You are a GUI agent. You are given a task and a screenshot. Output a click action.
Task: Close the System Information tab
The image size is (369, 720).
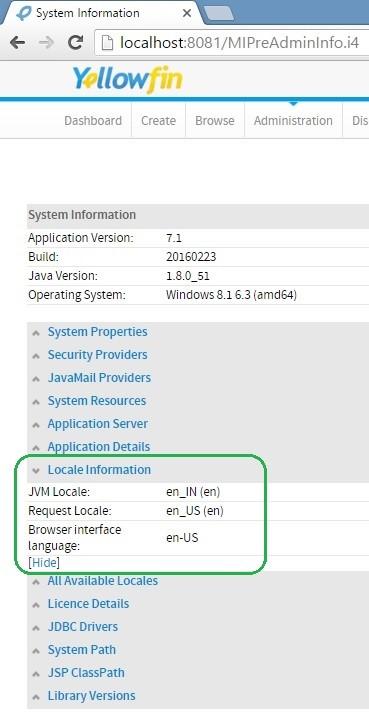pyautogui.click(x=187, y=13)
